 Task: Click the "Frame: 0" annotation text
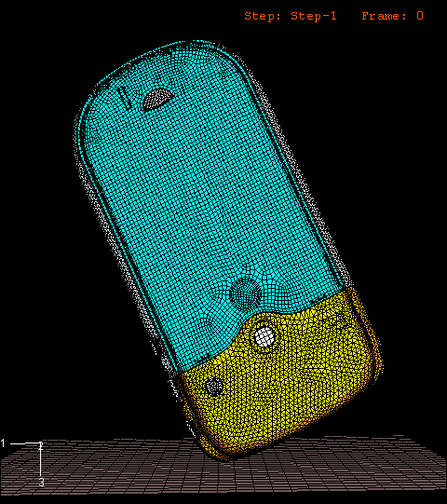pos(393,16)
